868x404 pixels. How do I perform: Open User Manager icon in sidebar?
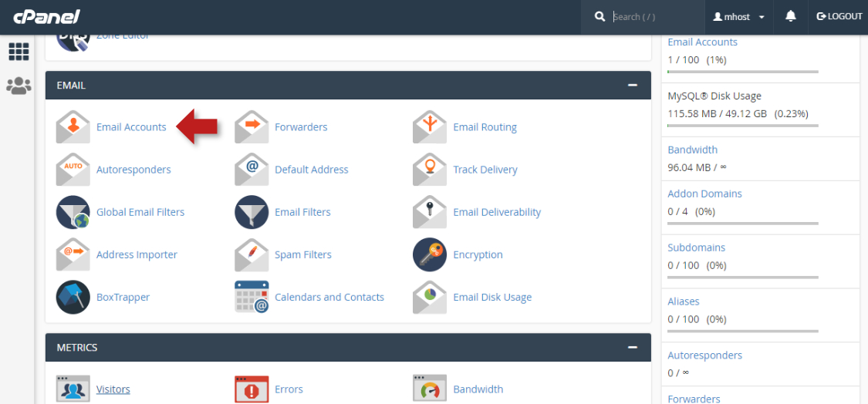[19, 86]
